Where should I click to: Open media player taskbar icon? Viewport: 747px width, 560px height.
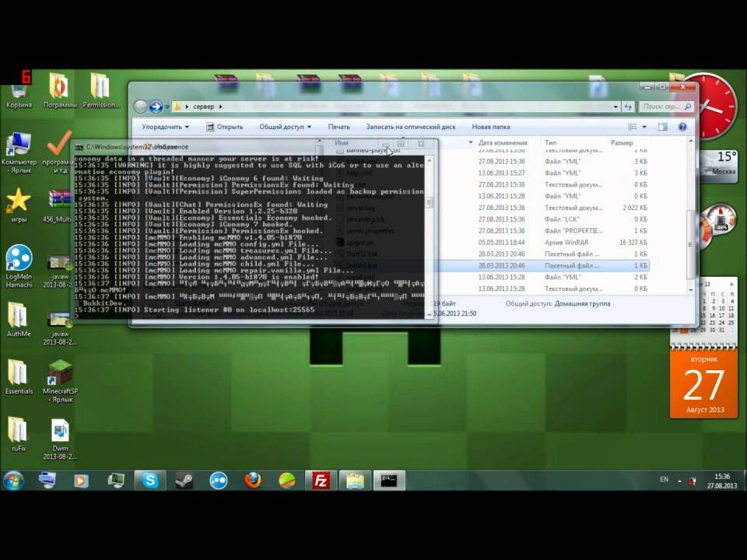pos(81,481)
